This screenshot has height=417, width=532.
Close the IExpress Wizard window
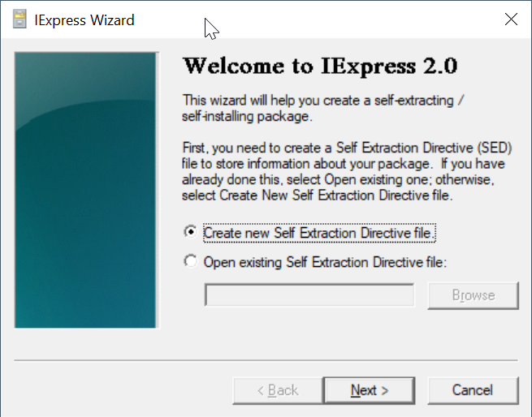[511, 19]
